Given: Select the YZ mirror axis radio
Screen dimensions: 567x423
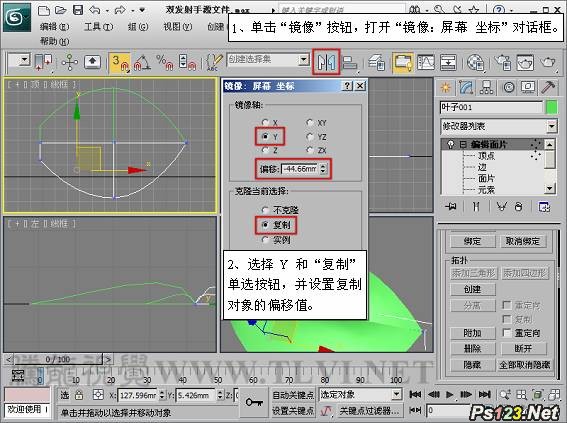Looking at the screenshot, I should click(310, 136).
